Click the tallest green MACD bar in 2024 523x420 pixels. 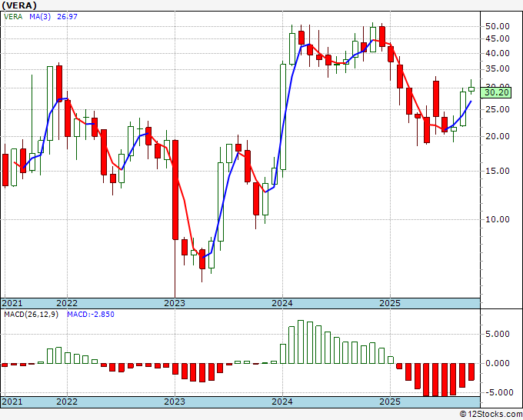tap(301, 342)
